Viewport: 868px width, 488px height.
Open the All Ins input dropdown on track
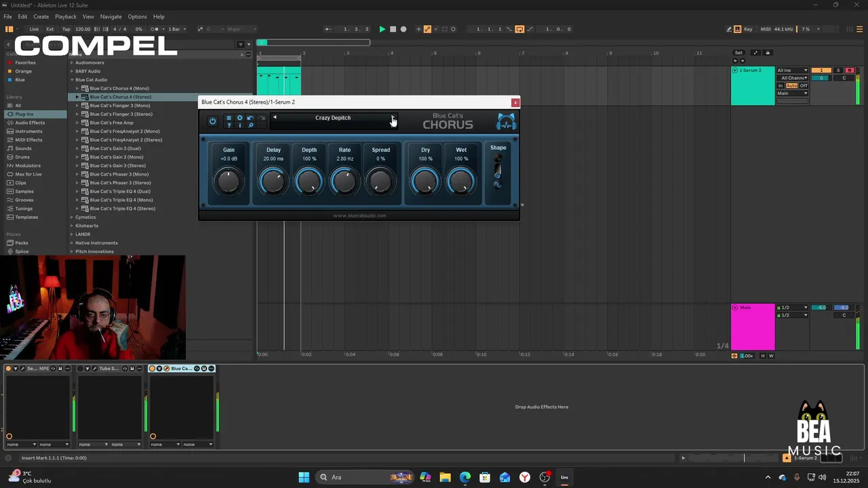click(x=793, y=70)
